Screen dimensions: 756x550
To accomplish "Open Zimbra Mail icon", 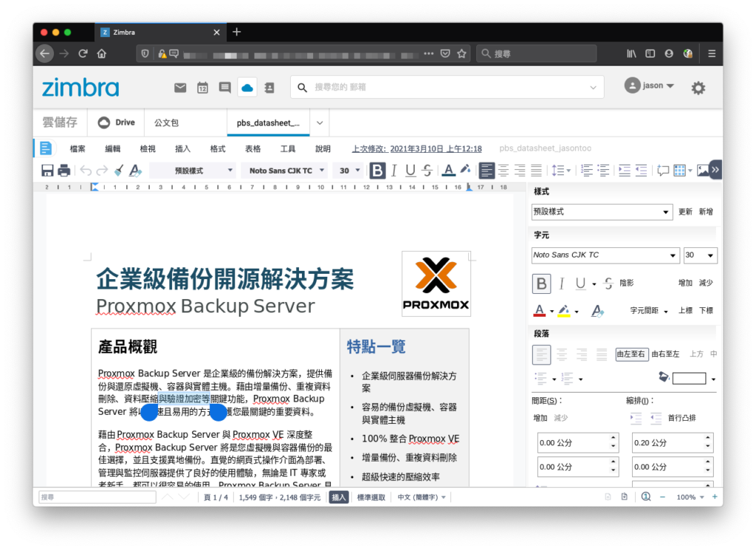I will [x=180, y=88].
